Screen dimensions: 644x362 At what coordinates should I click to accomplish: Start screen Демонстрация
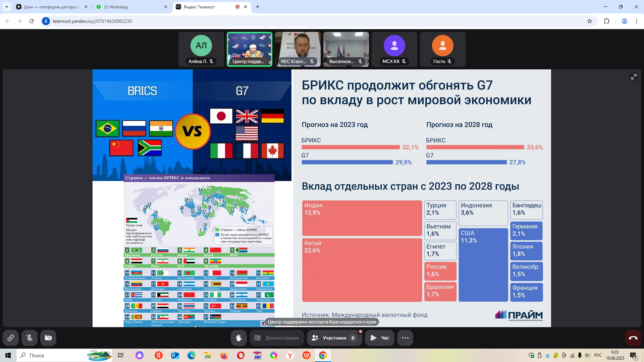[x=277, y=338]
